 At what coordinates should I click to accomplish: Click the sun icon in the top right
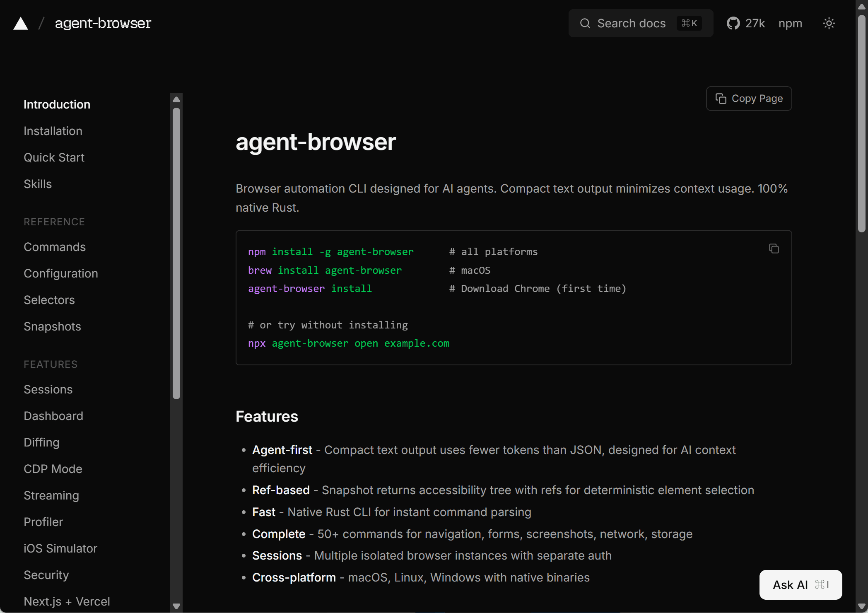coord(828,23)
